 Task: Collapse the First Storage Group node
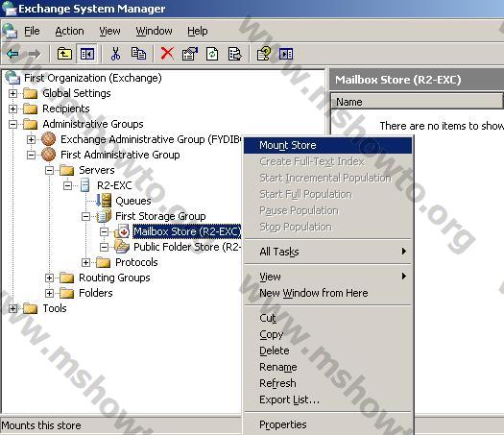pyautogui.click(x=85, y=216)
